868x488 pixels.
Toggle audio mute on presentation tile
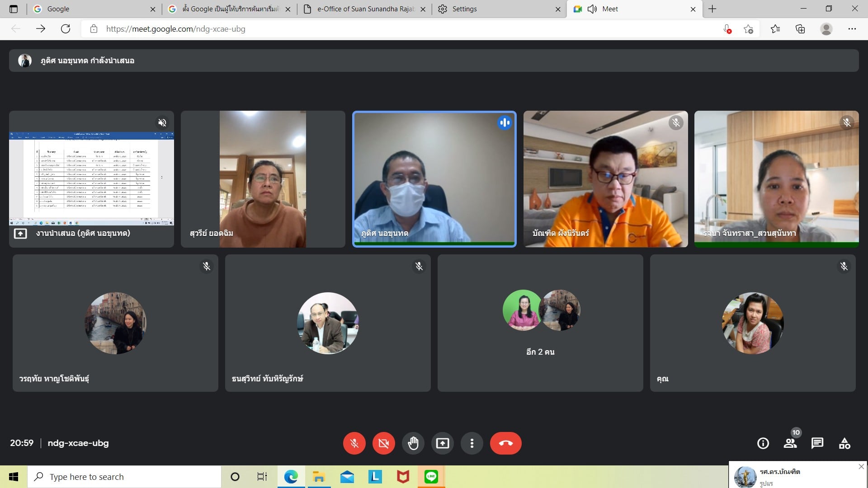(162, 122)
